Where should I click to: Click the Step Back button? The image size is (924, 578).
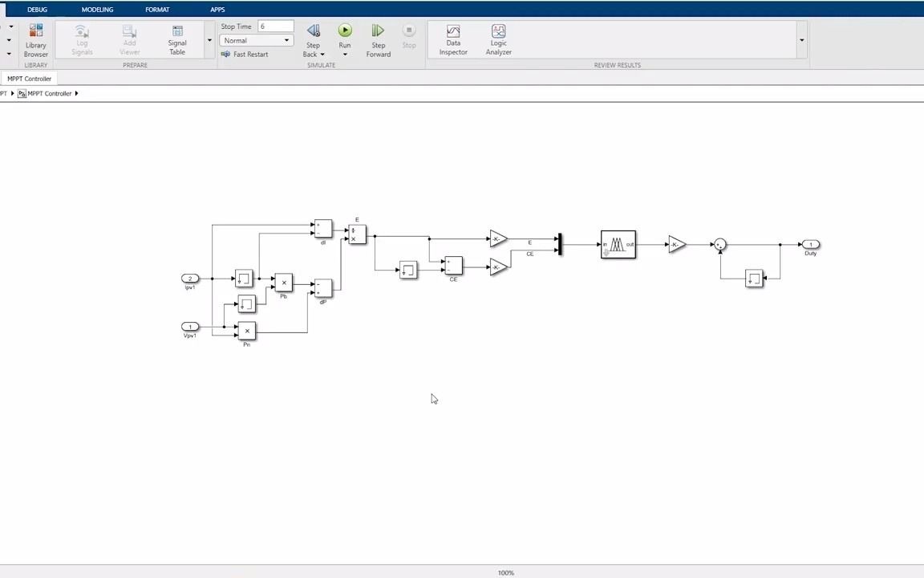pyautogui.click(x=313, y=36)
